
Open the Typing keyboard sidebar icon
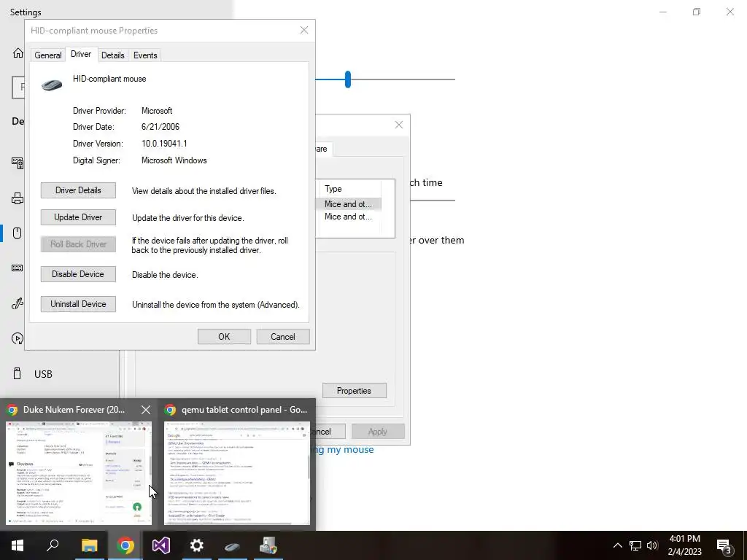click(x=18, y=268)
